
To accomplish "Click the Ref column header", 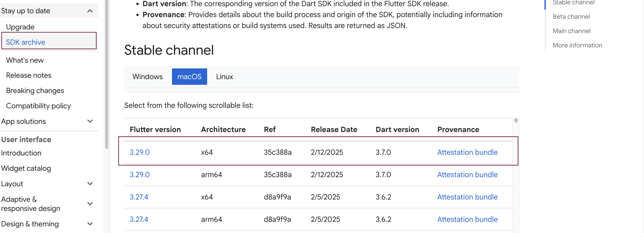I will [x=270, y=129].
